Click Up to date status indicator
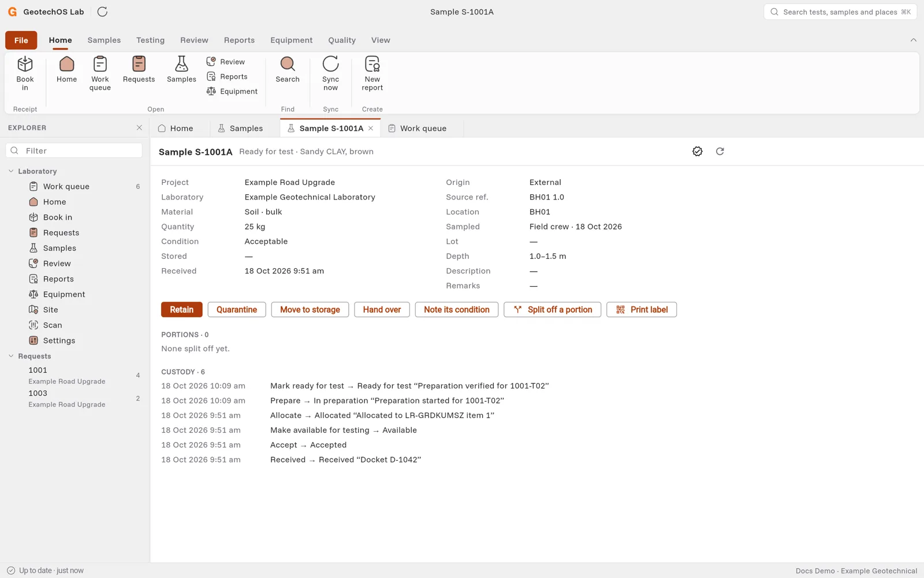The width and height of the screenshot is (924, 578). pos(45,570)
